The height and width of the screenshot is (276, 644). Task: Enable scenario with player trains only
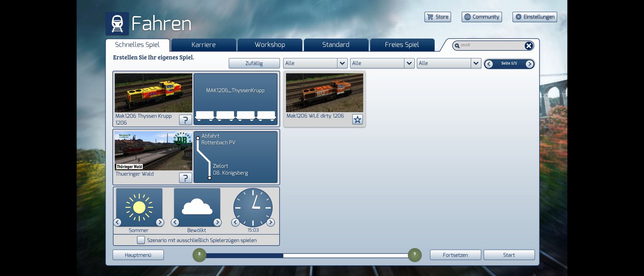point(141,240)
